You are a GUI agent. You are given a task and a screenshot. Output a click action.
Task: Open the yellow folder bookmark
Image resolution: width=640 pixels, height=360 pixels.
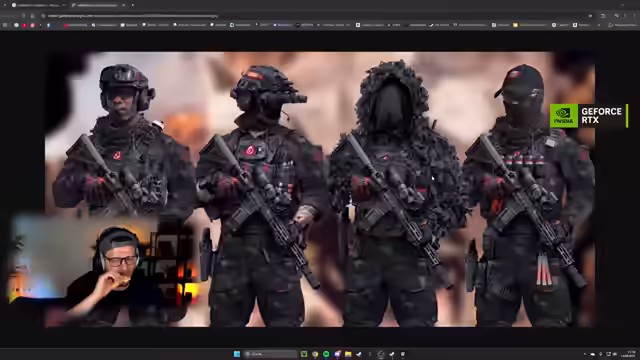click(529, 25)
